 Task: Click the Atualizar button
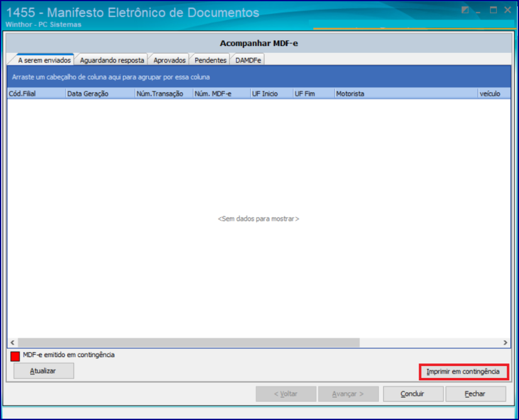click(x=43, y=371)
